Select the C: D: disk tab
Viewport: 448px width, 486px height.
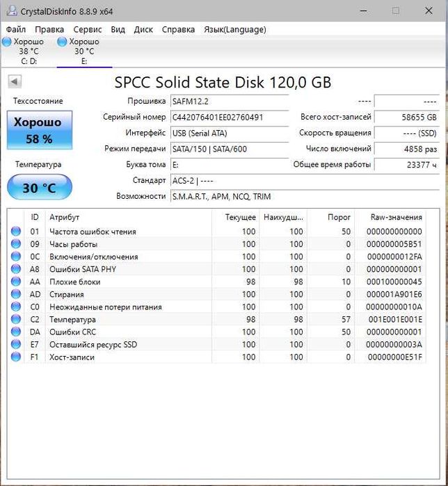[29, 51]
